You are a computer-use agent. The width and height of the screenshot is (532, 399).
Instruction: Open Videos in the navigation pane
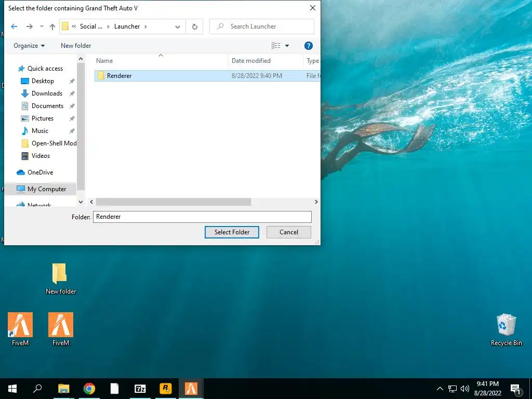[41, 156]
